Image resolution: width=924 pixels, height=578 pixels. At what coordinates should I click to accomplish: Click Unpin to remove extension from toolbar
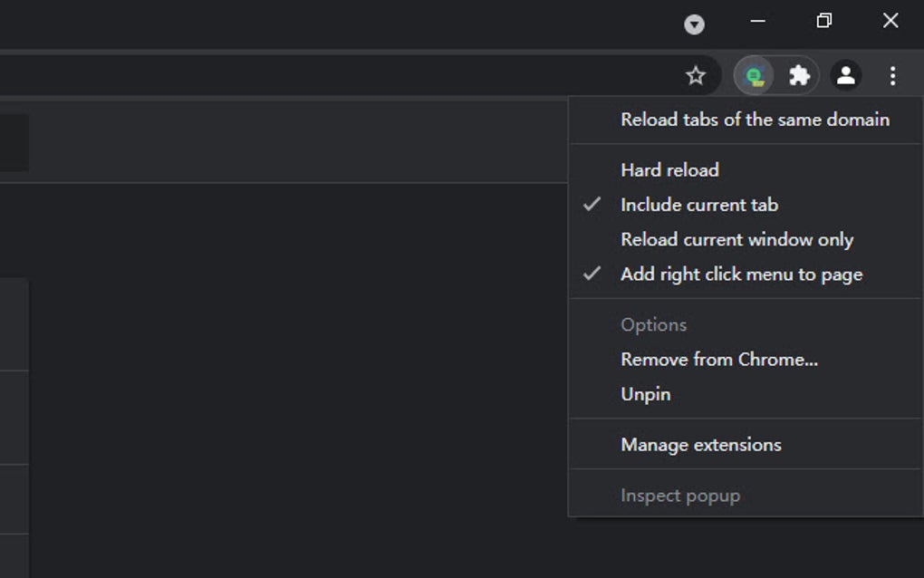(644, 393)
